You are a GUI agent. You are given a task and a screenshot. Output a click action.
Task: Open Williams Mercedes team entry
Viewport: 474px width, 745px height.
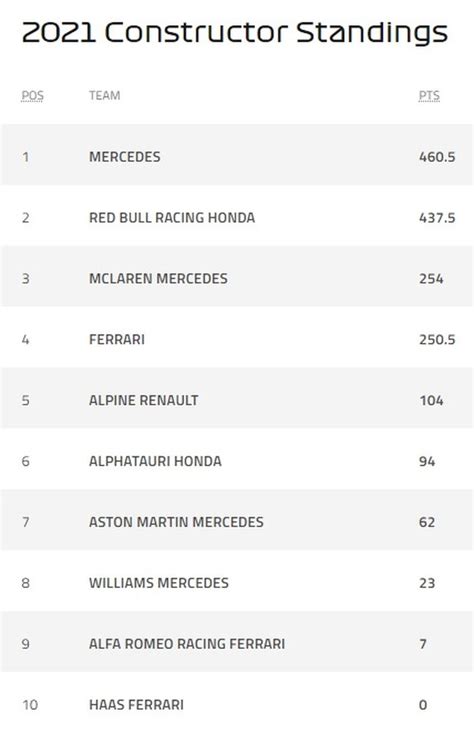point(159,583)
